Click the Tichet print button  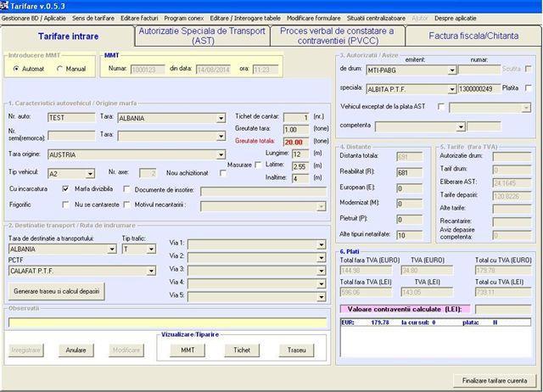pos(242,350)
